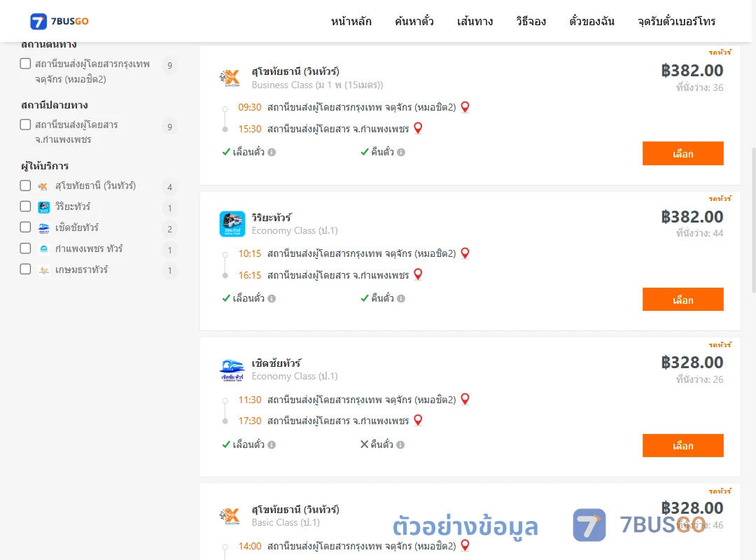Click the สุโขทัยธานี logo on the 09:30 trip card
The image size is (756, 560).
click(x=230, y=78)
